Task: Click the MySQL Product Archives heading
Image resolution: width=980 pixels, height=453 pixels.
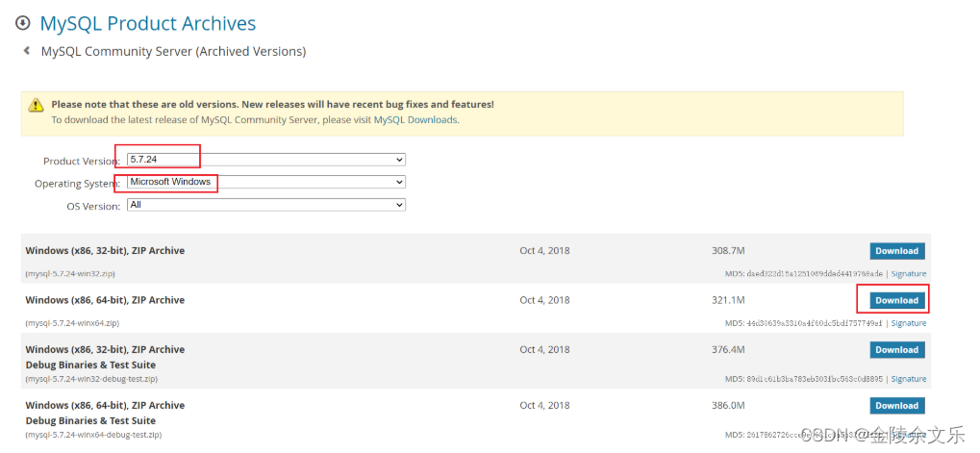Action: click(148, 24)
